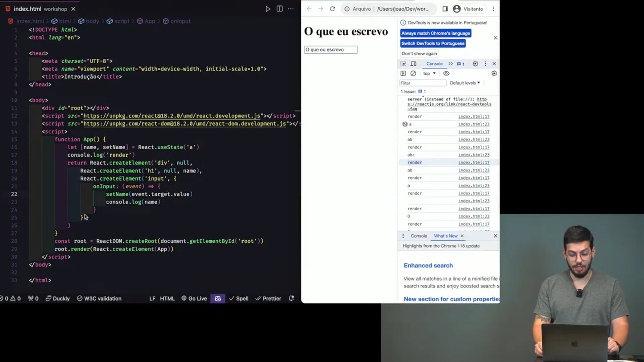
Task: Click the Don't show again button
Action: [419, 54]
